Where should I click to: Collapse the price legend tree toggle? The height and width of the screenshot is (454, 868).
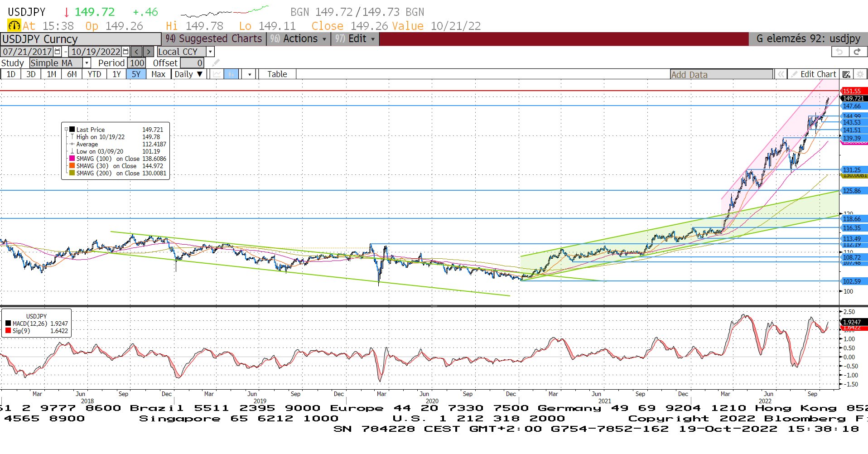pyautogui.click(x=67, y=130)
